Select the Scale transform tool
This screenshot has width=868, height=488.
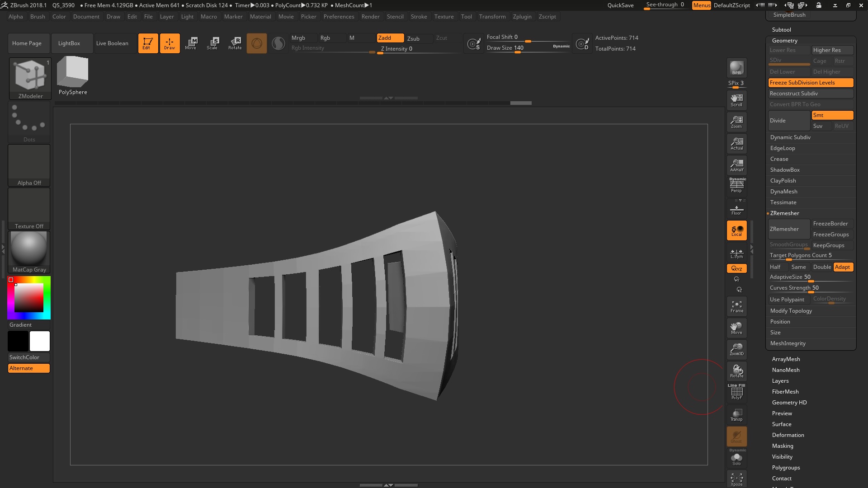(x=212, y=43)
